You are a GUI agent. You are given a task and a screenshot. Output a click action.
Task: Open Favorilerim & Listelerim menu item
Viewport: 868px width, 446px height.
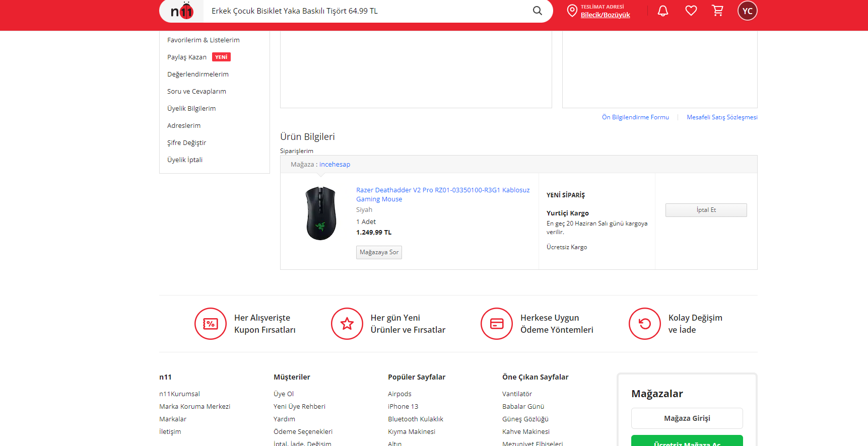coord(204,40)
